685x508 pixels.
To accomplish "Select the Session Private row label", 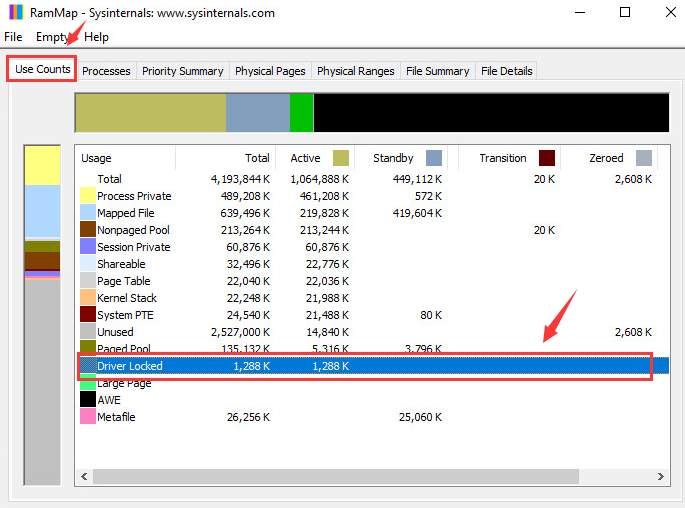I will tap(134, 247).
